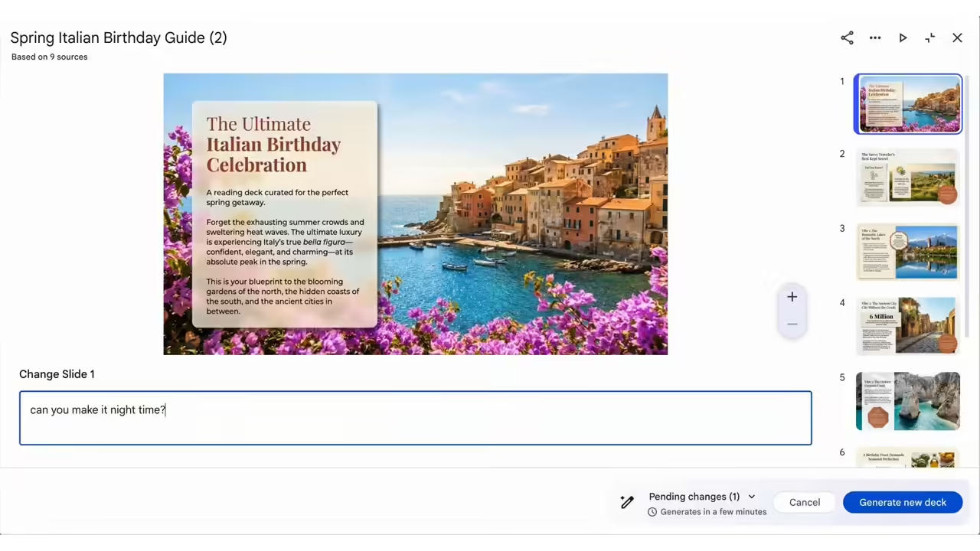Select slide 1 thumbnail in the sidebar

(908, 104)
